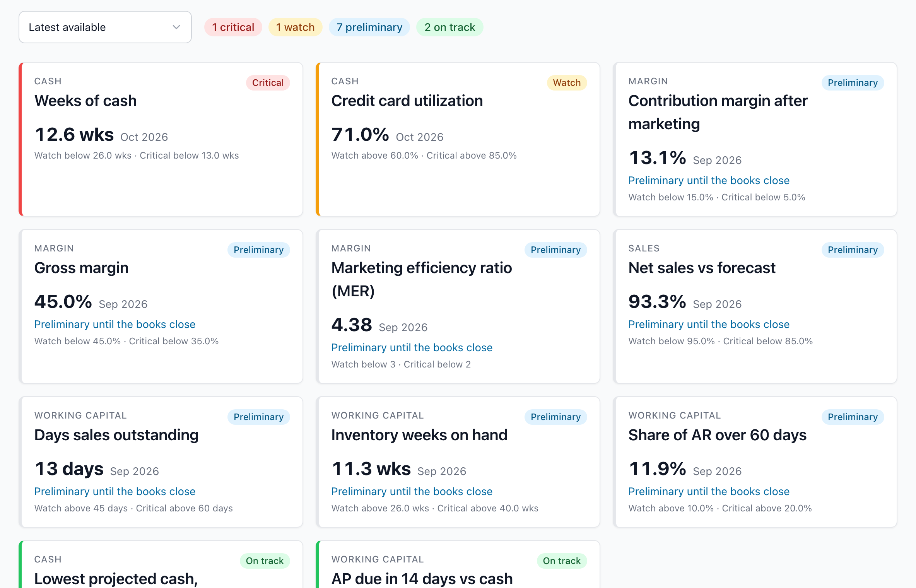Open the Credit card utilization card title
The height and width of the screenshot is (588, 916).
pyautogui.click(x=407, y=101)
